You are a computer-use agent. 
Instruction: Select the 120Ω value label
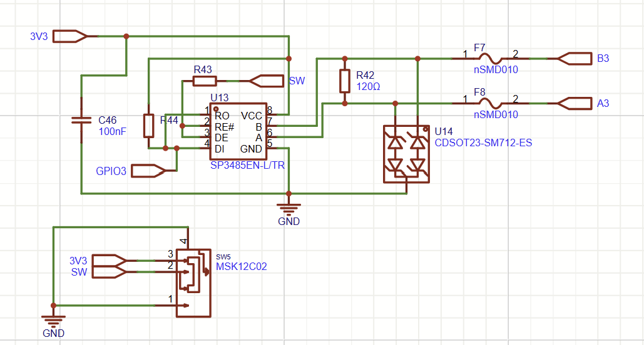[x=368, y=86]
